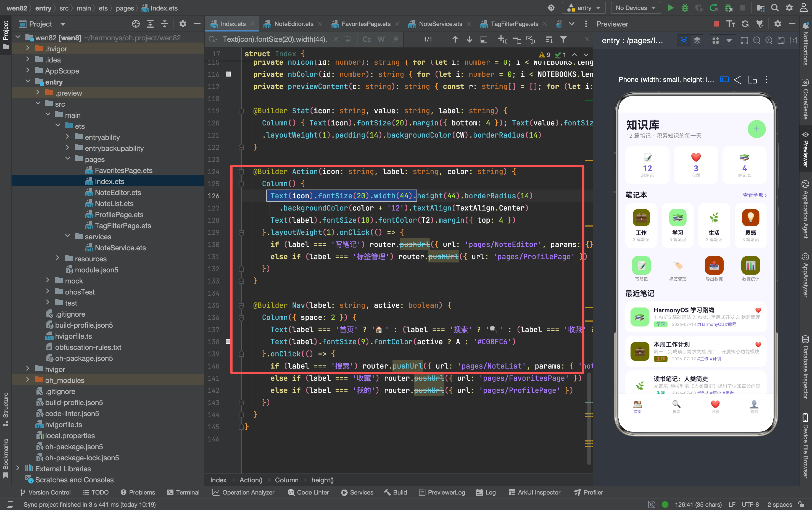The width and height of the screenshot is (812, 510).
Task: Show hidden editor tabs chevron
Action: [x=571, y=23]
